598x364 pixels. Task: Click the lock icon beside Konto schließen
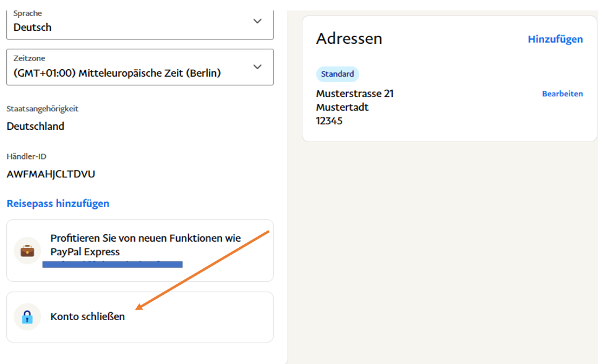tap(27, 317)
